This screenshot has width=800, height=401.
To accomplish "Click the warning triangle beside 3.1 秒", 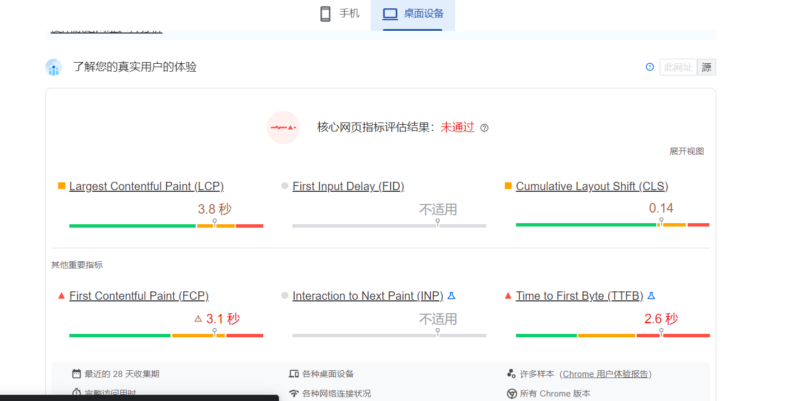I will (198, 319).
